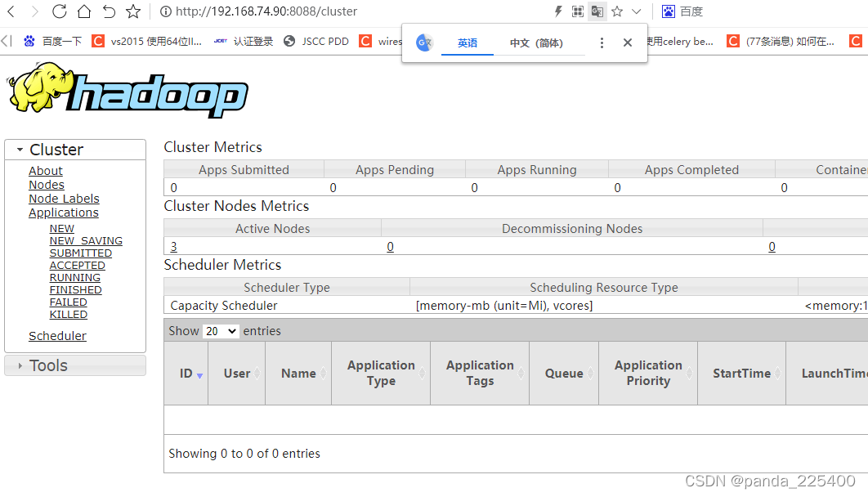
Task: Open the celery be... bookmark
Action: click(x=681, y=41)
